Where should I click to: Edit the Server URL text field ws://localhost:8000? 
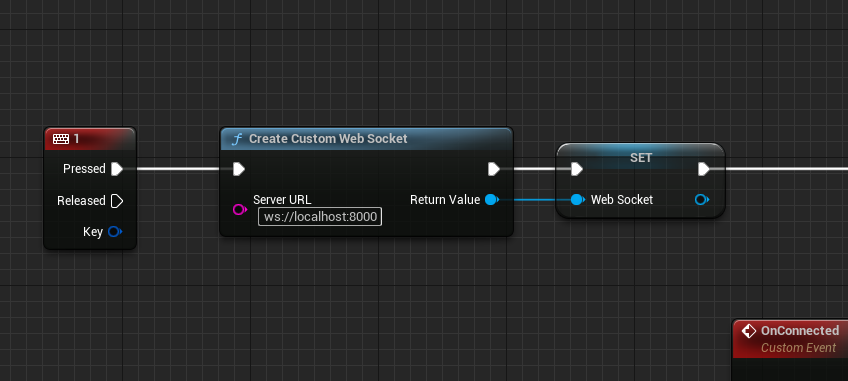click(320, 217)
